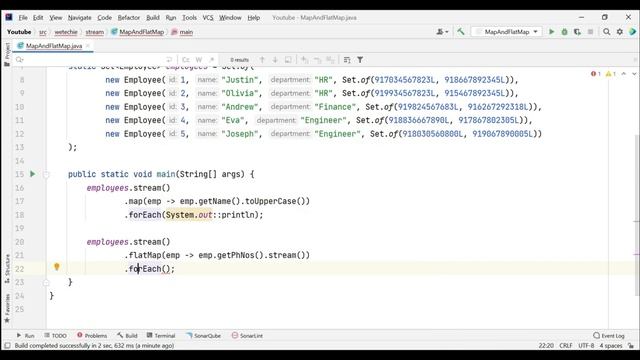Click the Youtube project breadcrumb
The image size is (640, 360).
[19, 32]
